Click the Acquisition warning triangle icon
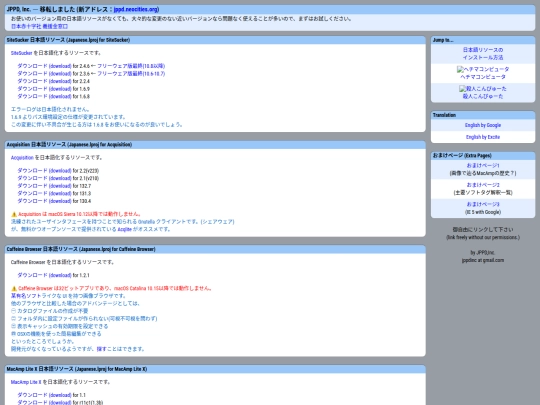540x405 pixels. (x=14, y=214)
